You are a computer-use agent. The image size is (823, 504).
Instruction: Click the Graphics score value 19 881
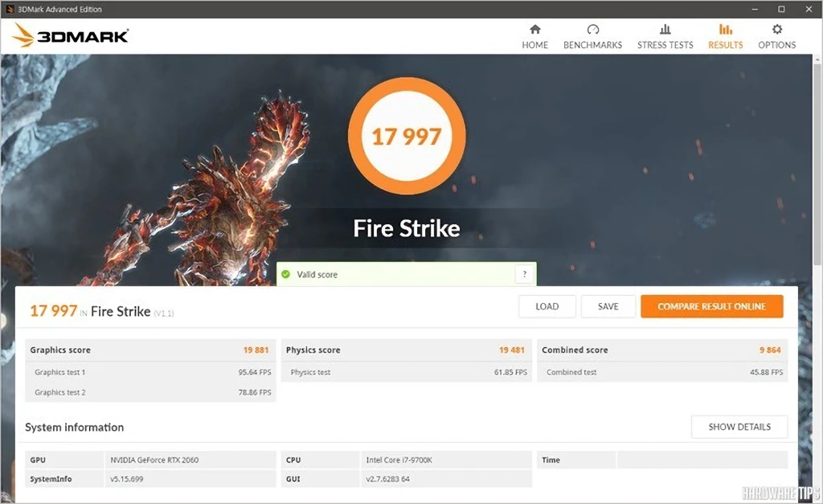[256, 350]
